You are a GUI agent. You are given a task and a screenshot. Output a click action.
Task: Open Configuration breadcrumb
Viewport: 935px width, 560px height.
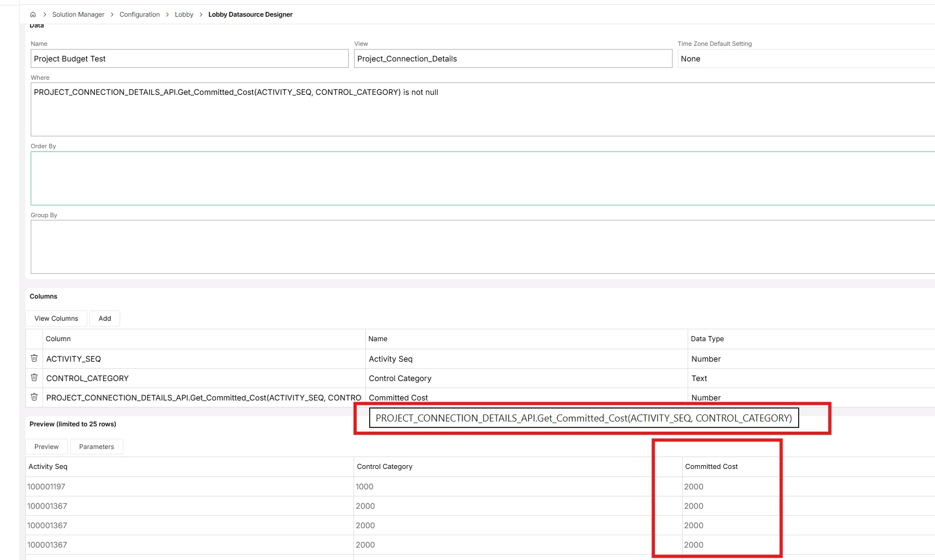[140, 15]
